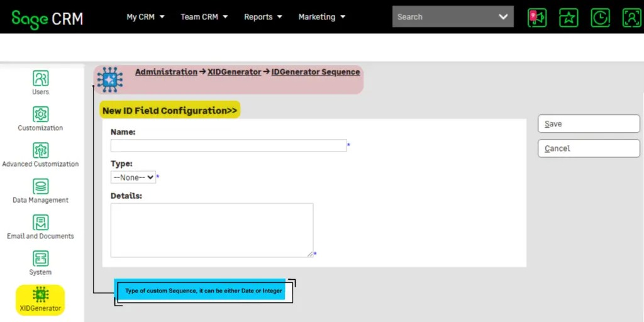Open the recent history clock icon
The height and width of the screenshot is (322, 644).
(600, 18)
